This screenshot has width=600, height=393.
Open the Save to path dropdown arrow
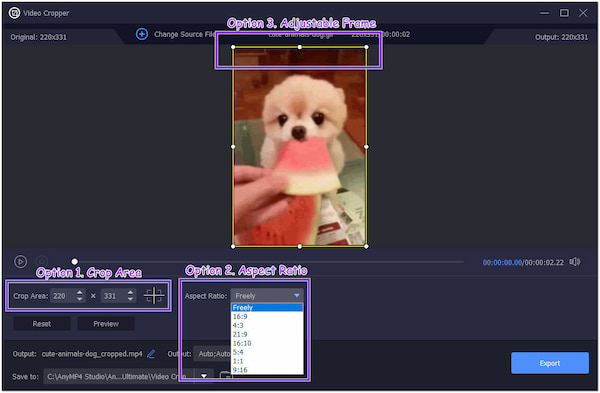pos(204,376)
